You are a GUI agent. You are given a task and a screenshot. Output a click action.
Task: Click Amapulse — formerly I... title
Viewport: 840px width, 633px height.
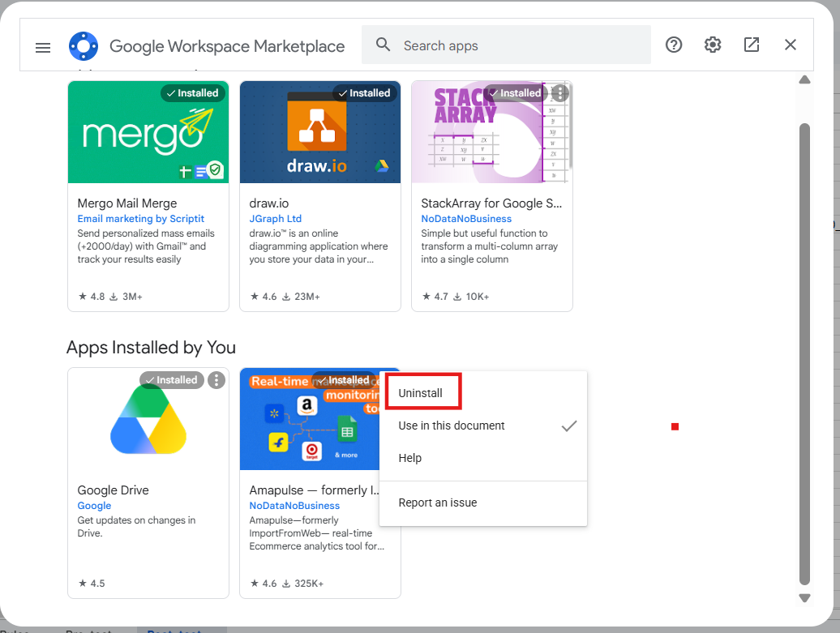314,490
